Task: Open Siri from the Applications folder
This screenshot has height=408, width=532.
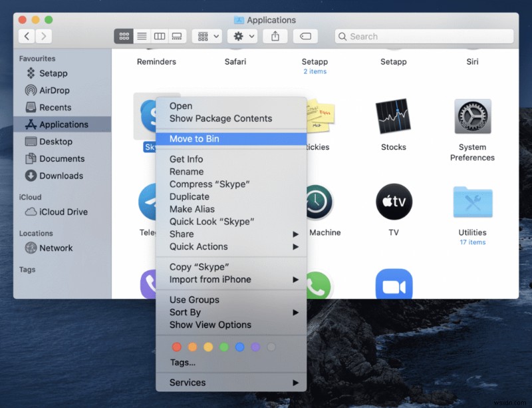Action: (472, 61)
